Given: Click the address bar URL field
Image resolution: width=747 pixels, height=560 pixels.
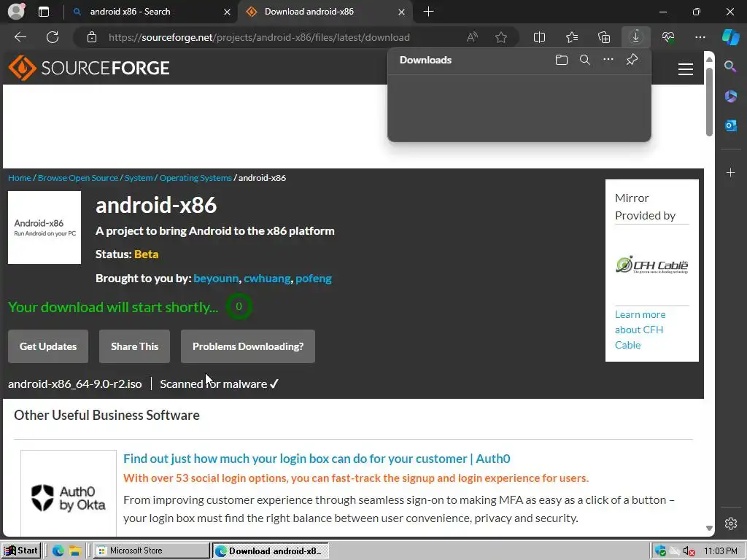Looking at the screenshot, I should [x=259, y=37].
